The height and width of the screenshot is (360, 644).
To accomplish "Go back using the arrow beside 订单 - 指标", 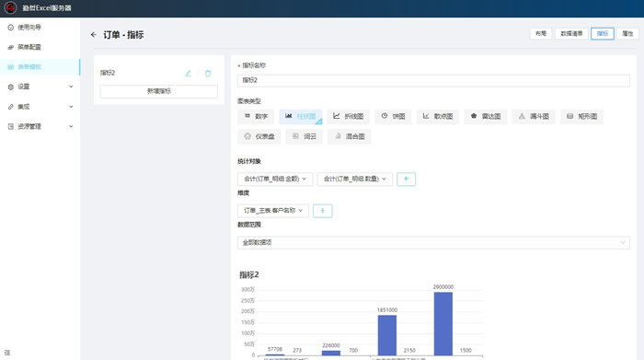I will (94, 35).
